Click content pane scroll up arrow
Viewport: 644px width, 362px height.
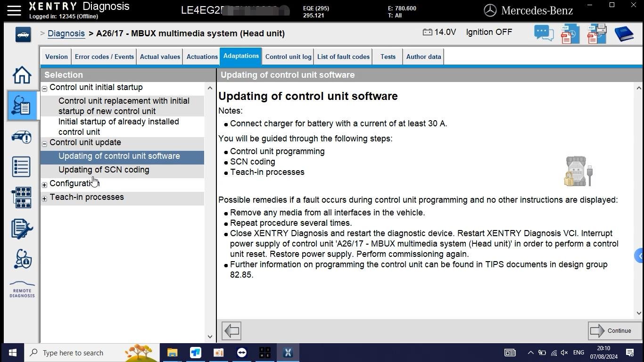639,88
